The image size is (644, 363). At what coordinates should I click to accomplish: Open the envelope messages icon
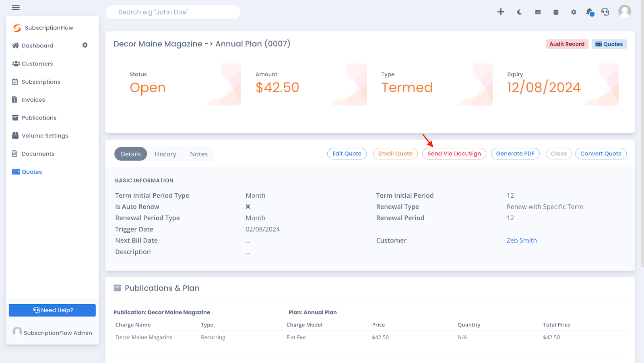point(538,12)
